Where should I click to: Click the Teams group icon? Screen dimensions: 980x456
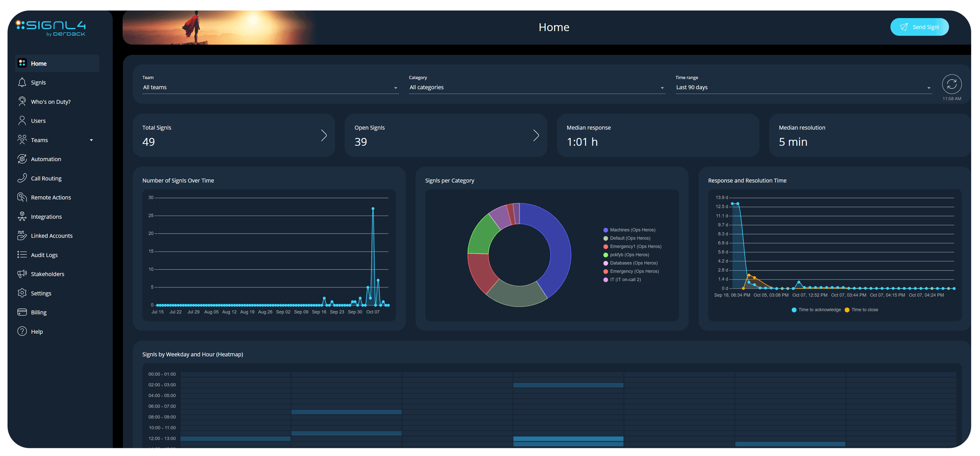(x=22, y=140)
